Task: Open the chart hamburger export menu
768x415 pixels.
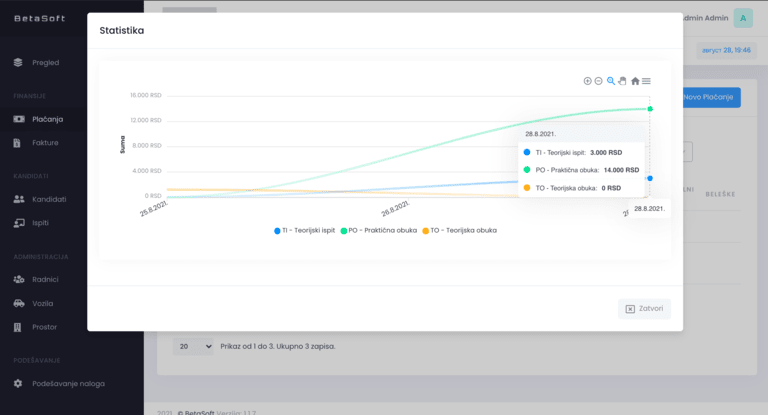Action: tap(647, 81)
